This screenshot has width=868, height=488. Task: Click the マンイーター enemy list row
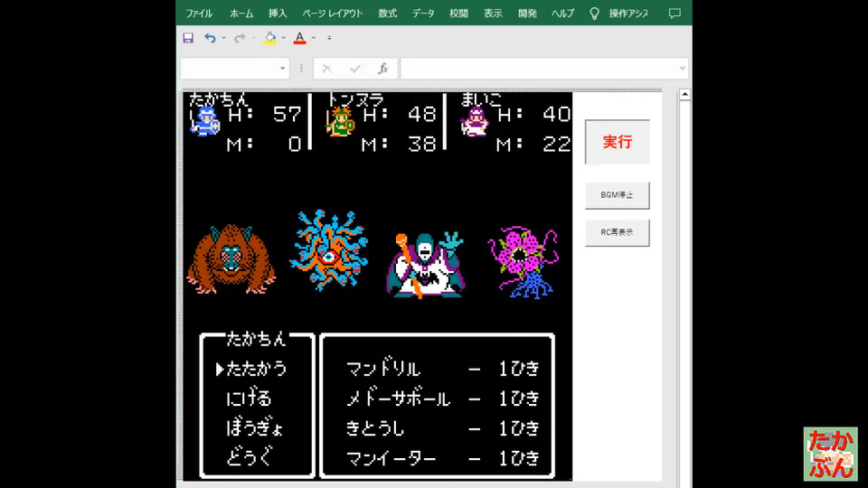(443, 458)
